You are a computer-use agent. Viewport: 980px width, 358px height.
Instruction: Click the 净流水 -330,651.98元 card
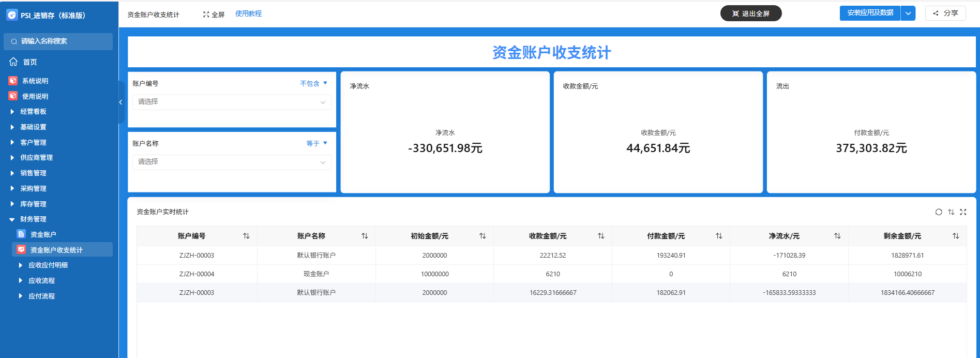[x=445, y=132]
